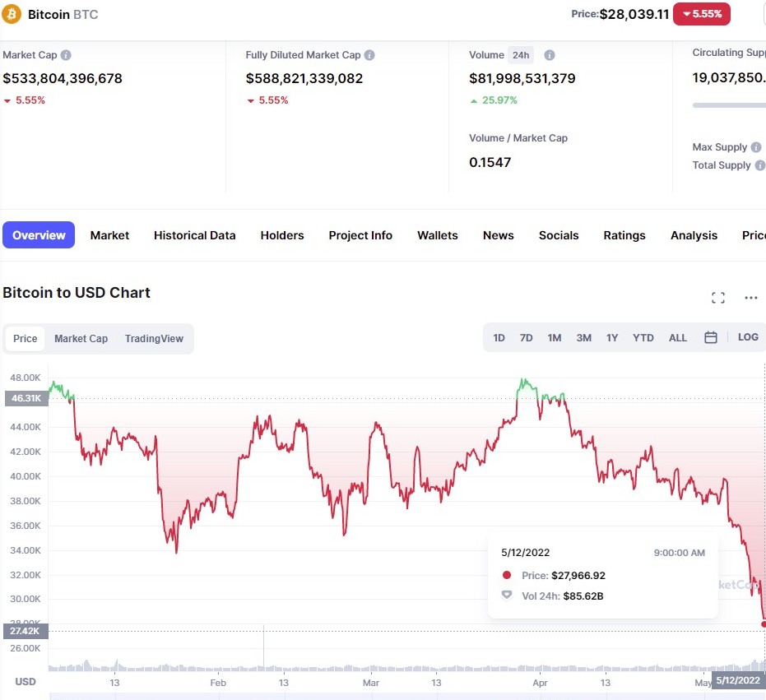Open the Ratings tab
This screenshot has width=766, height=700.
(x=624, y=235)
